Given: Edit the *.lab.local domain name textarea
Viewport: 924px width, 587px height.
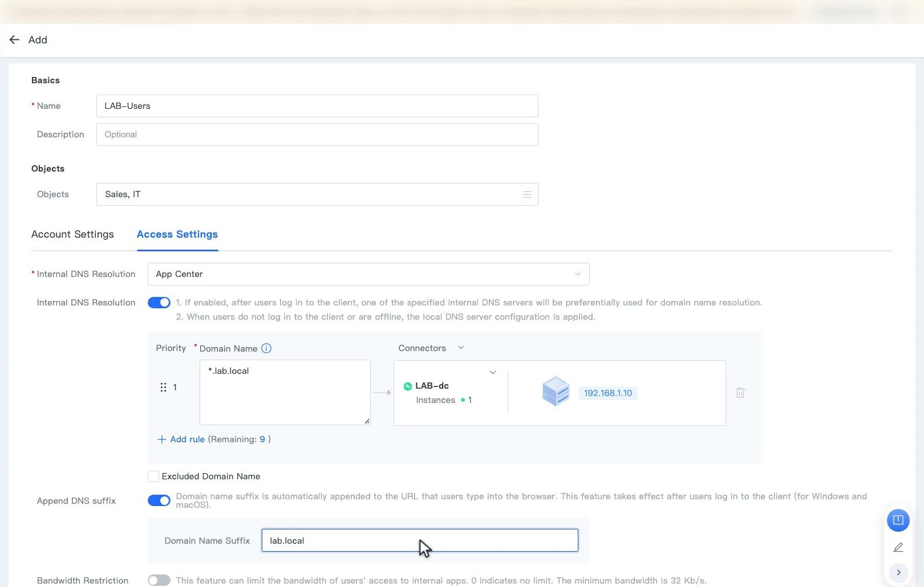Looking at the screenshot, I should 285,392.
